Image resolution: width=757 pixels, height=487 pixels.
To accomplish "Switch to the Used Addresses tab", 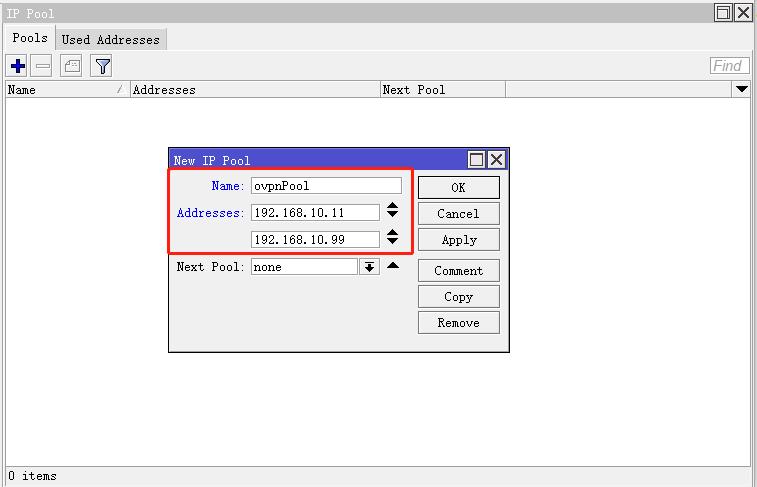I will click(111, 40).
